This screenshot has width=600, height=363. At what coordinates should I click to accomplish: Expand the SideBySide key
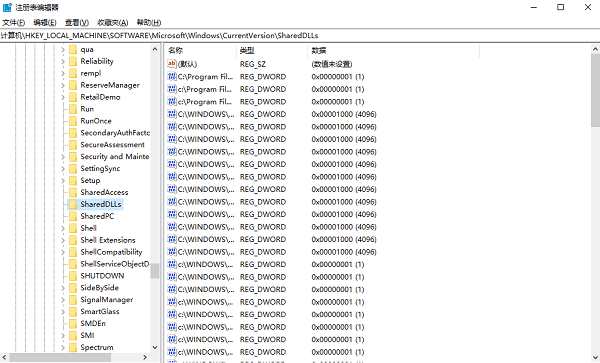[x=63, y=288]
